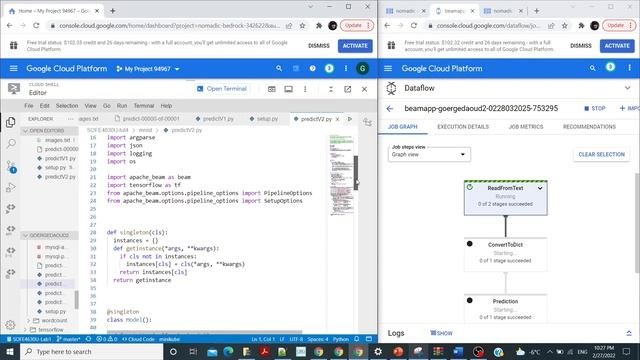Open the green G account avatar
This screenshot has height=360, width=640.
click(362, 69)
